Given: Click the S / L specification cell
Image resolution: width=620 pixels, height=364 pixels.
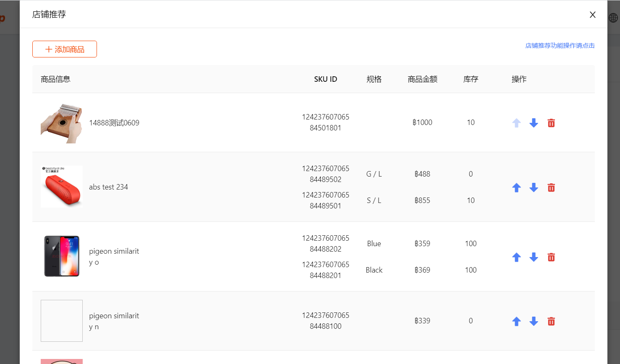Looking at the screenshot, I should coord(374,200).
